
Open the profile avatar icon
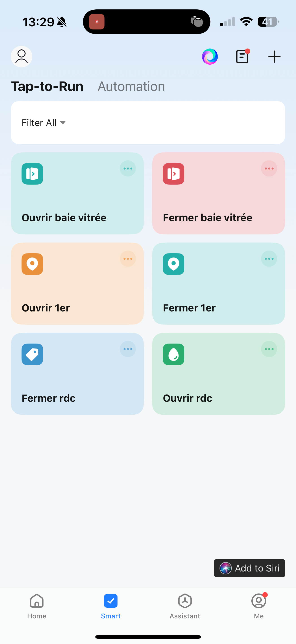coord(22,57)
